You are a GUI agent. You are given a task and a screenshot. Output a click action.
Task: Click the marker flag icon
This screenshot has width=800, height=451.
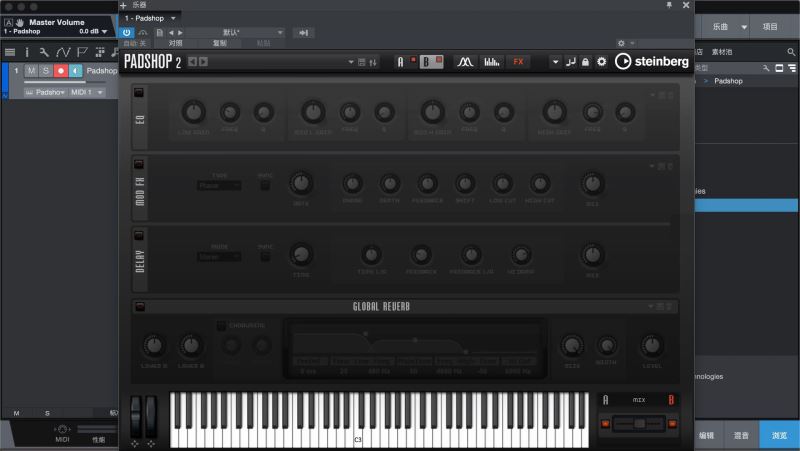pyautogui.click(x=82, y=52)
